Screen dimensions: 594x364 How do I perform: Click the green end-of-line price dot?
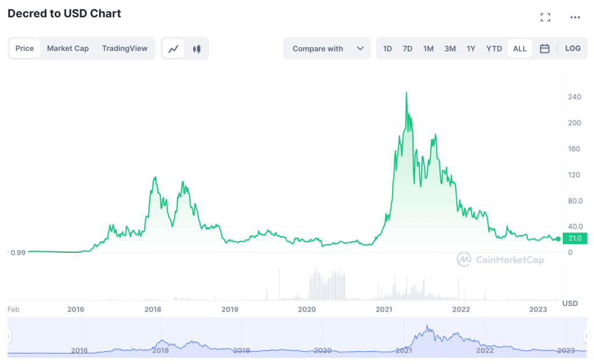(x=558, y=239)
